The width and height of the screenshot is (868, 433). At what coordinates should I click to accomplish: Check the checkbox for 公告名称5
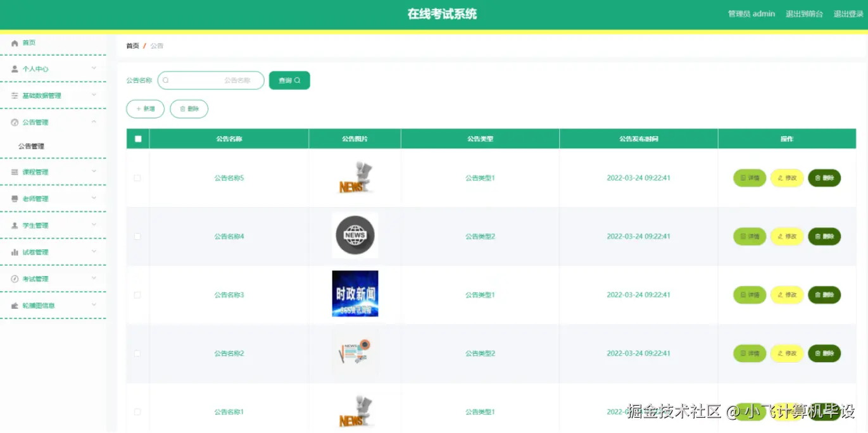pyautogui.click(x=137, y=178)
